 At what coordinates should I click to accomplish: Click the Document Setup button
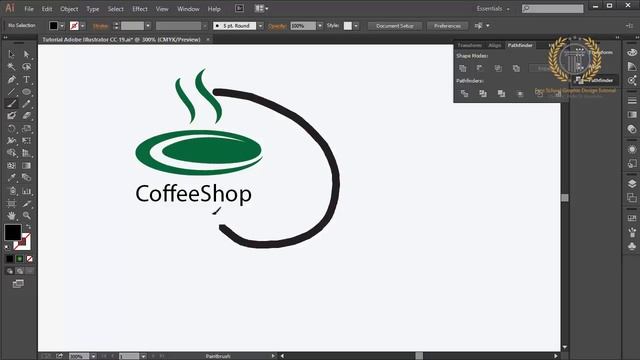[x=395, y=26]
